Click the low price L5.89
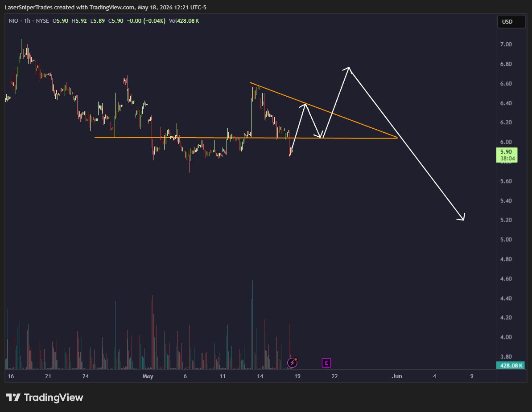Screen dimensions: 532x412 pyautogui.click(x=97, y=21)
